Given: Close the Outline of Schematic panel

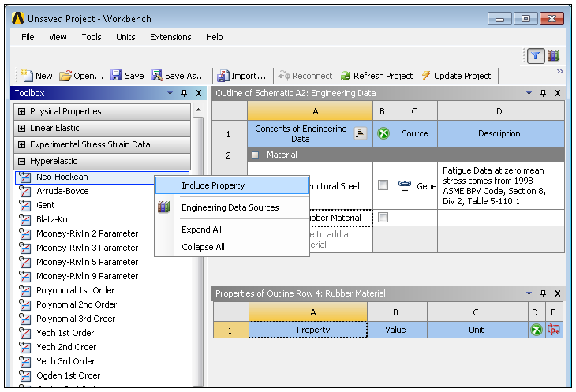Looking at the screenshot, I should click(558, 93).
